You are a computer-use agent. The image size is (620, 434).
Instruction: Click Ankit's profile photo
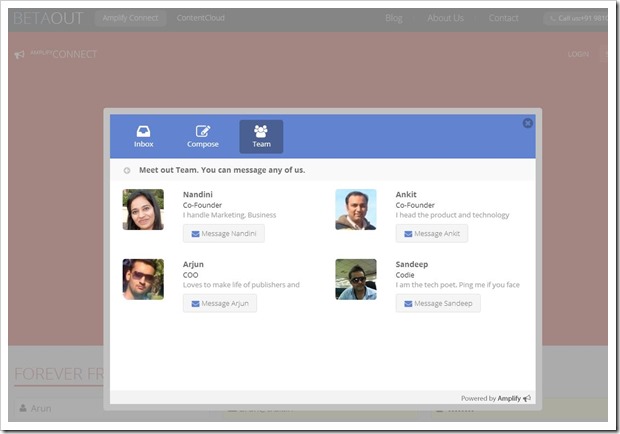click(x=356, y=210)
